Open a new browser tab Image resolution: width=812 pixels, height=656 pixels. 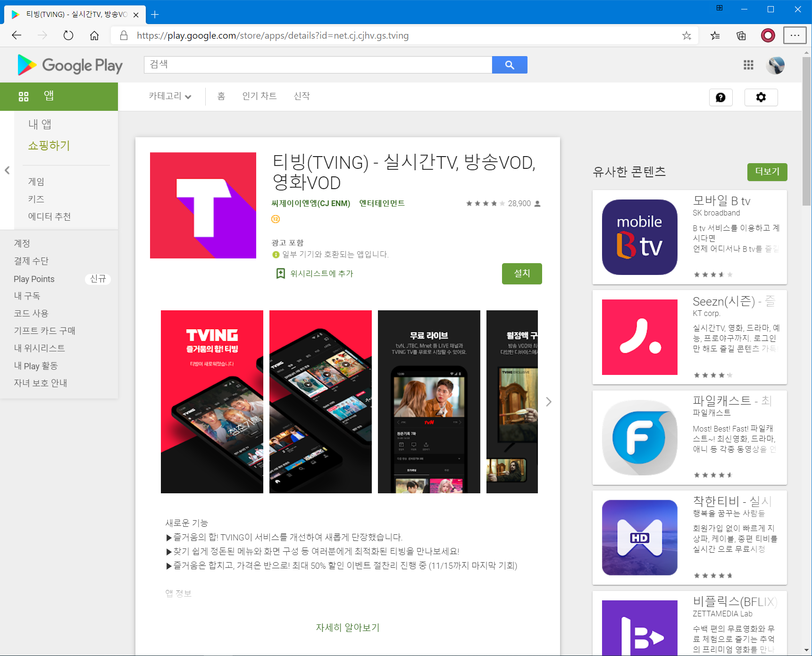tap(155, 15)
